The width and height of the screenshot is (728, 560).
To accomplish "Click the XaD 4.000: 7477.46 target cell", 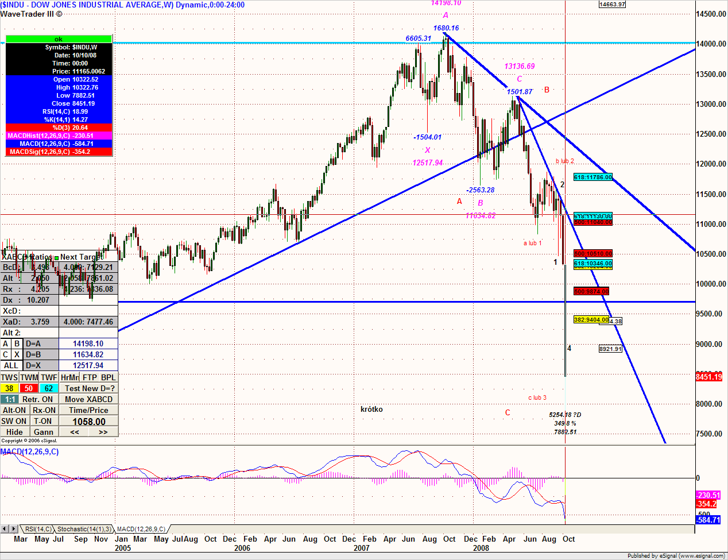I will 88,322.
